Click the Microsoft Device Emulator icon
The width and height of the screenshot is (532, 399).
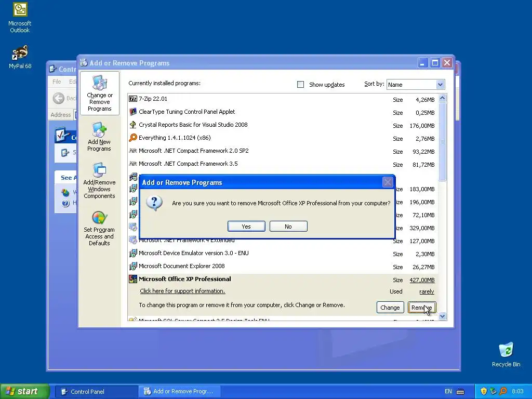click(133, 253)
